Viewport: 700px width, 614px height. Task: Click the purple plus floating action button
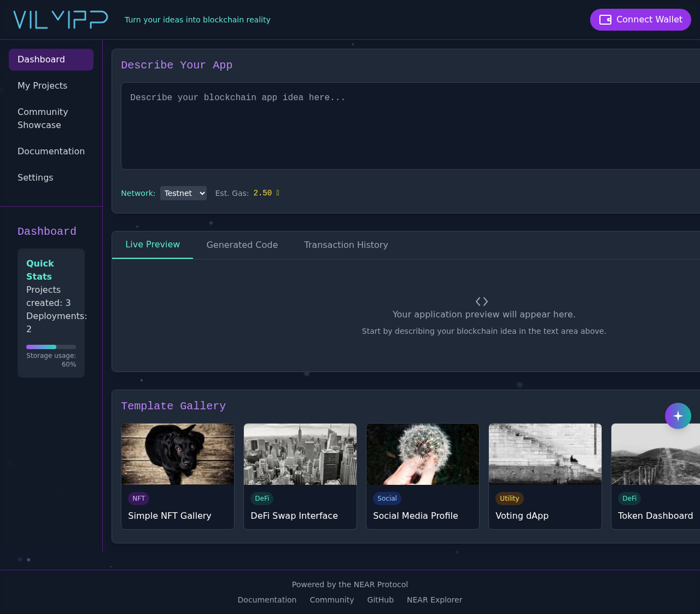coord(678,415)
